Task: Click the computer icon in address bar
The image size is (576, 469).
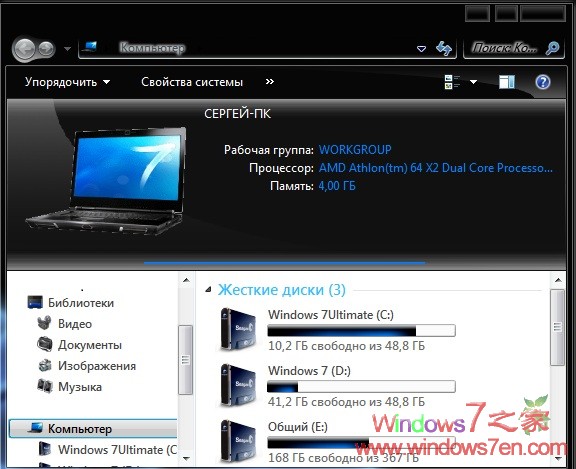Action: tap(89, 47)
